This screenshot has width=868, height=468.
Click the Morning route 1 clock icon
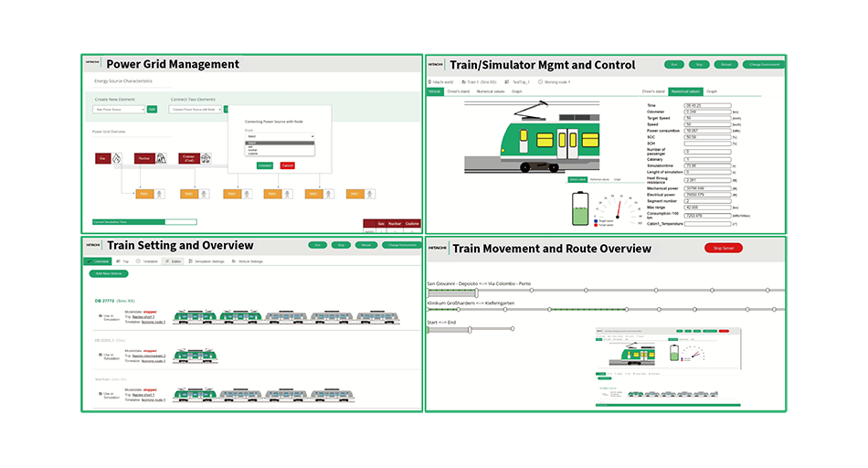tap(540, 82)
